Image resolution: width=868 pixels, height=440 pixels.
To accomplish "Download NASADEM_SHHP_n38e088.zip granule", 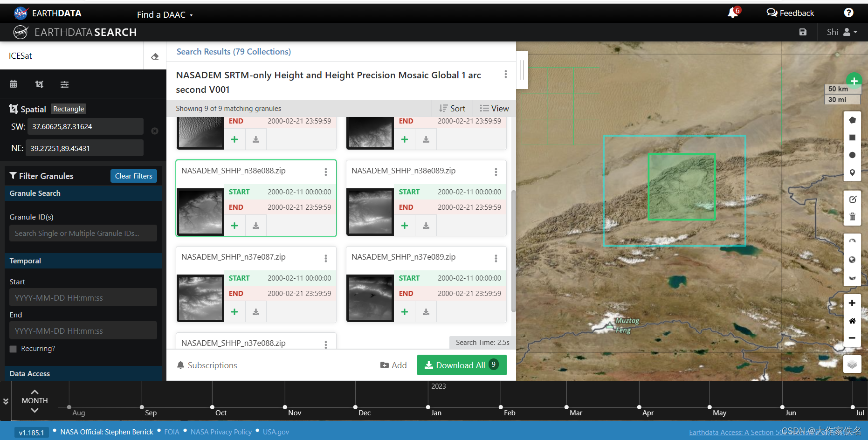I will coord(256,226).
